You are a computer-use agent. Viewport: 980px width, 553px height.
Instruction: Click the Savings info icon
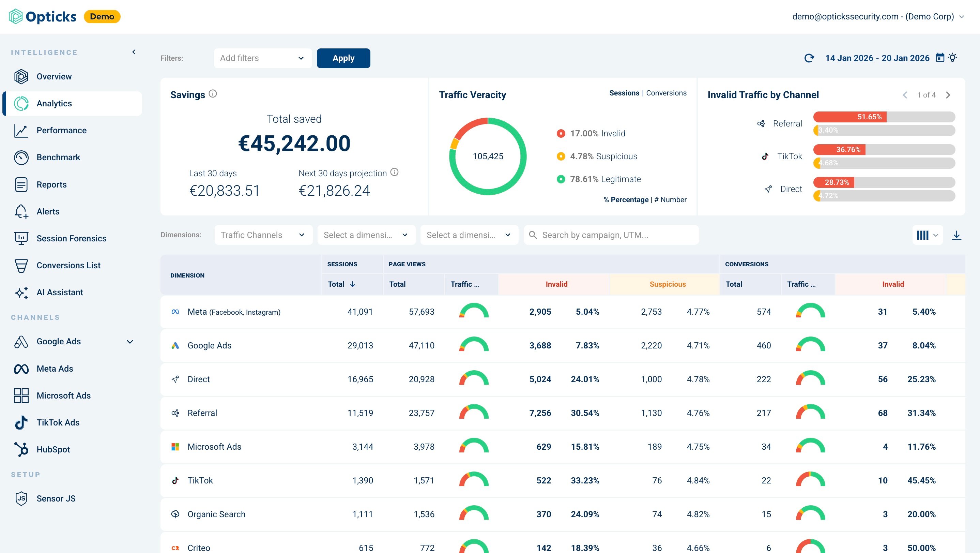213,94
